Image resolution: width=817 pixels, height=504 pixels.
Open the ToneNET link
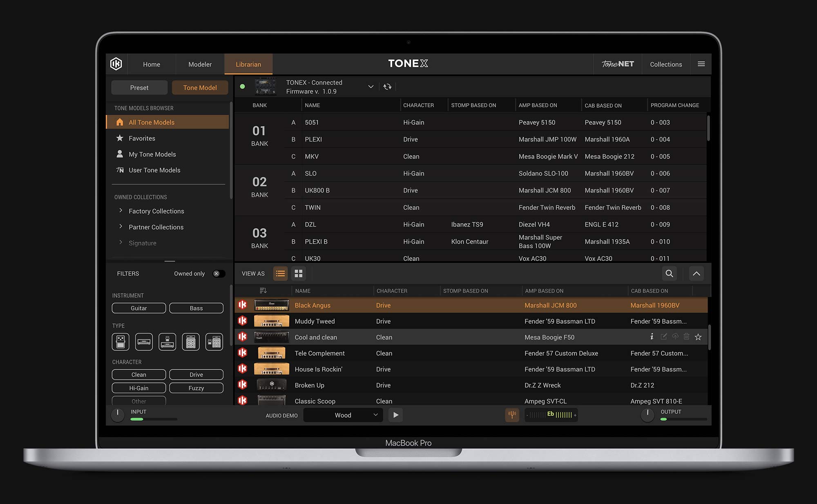point(618,64)
